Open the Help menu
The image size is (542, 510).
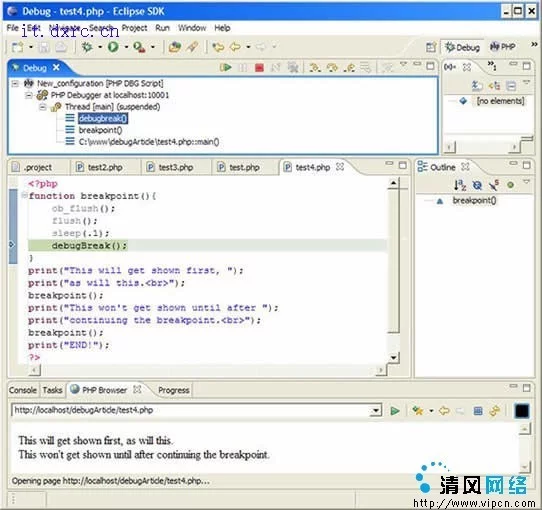222,28
